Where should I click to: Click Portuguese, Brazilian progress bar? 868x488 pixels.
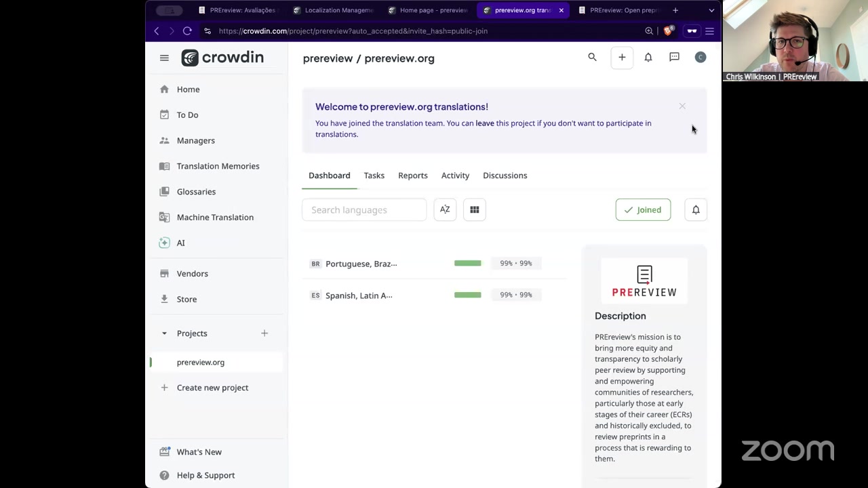[x=467, y=263]
